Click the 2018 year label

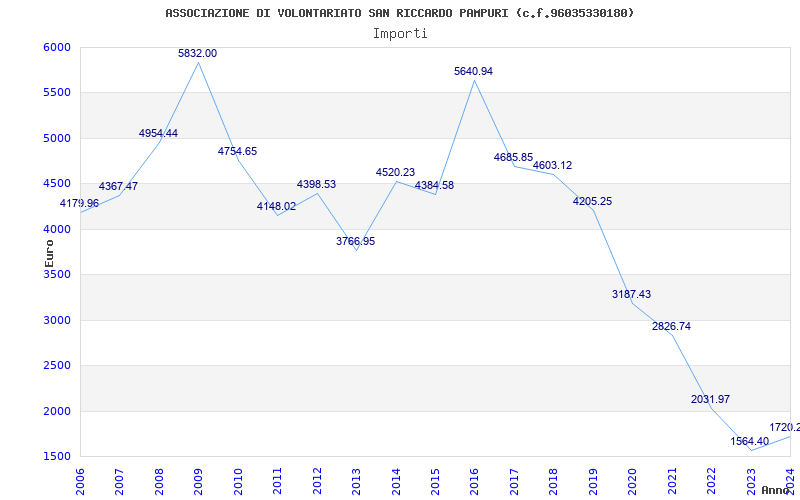(x=554, y=481)
